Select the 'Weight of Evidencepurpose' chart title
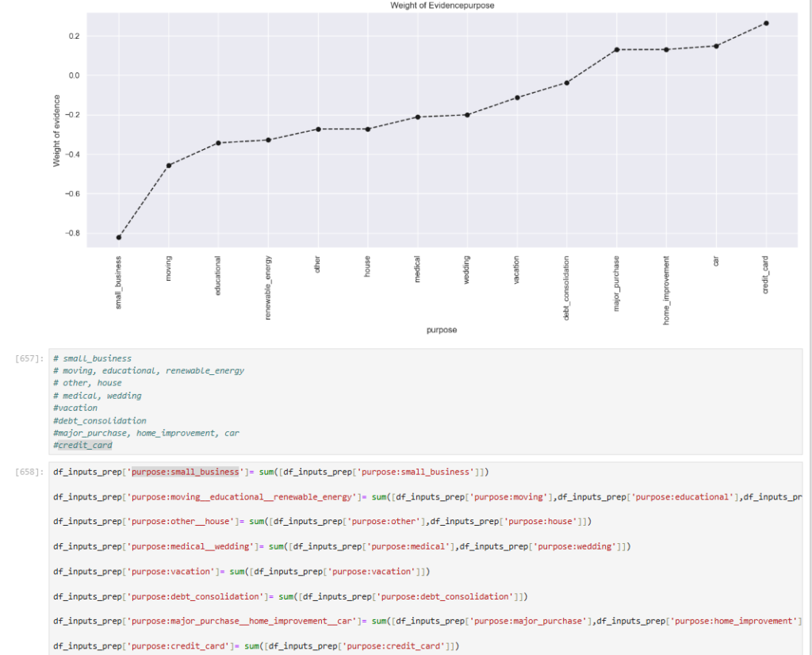Image resolution: width=812 pixels, height=655 pixels. tap(442, 6)
